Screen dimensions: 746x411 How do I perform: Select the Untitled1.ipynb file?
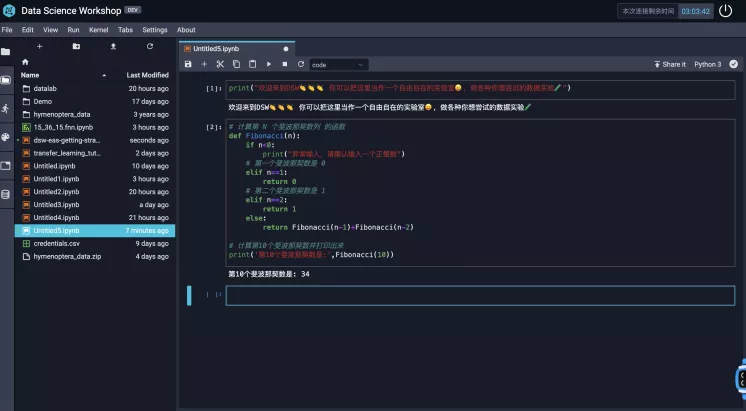[95, 179]
